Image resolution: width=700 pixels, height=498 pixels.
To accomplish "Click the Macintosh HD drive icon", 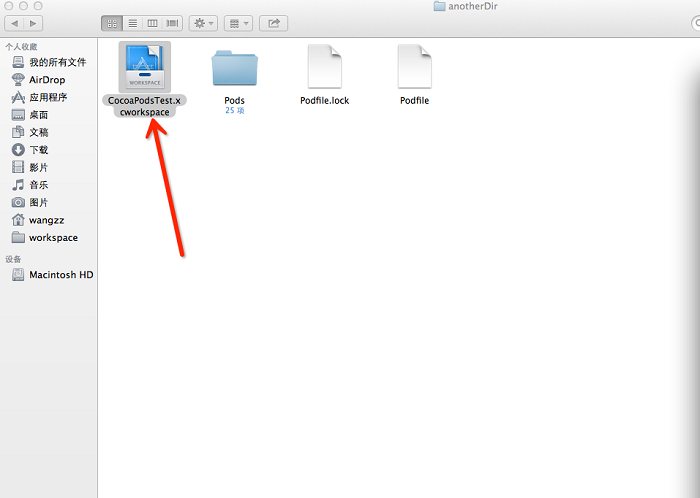I will [x=18, y=274].
